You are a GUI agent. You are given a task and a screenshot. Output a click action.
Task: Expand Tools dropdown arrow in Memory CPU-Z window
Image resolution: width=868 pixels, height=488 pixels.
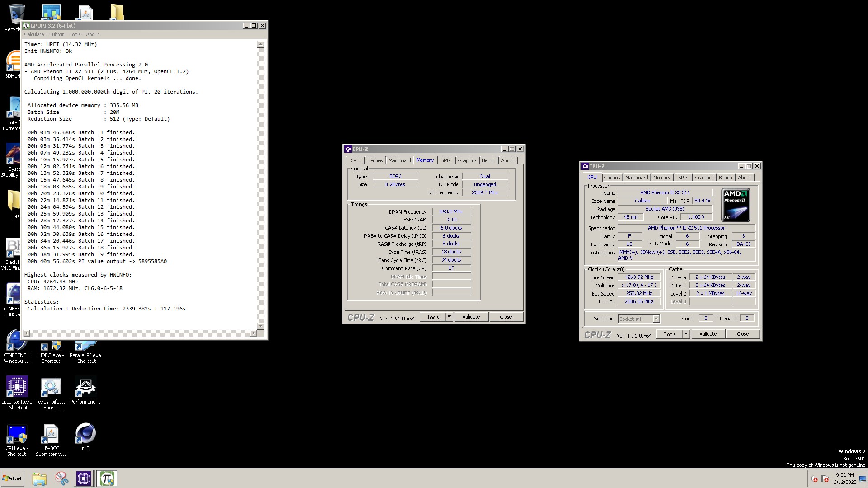(449, 317)
